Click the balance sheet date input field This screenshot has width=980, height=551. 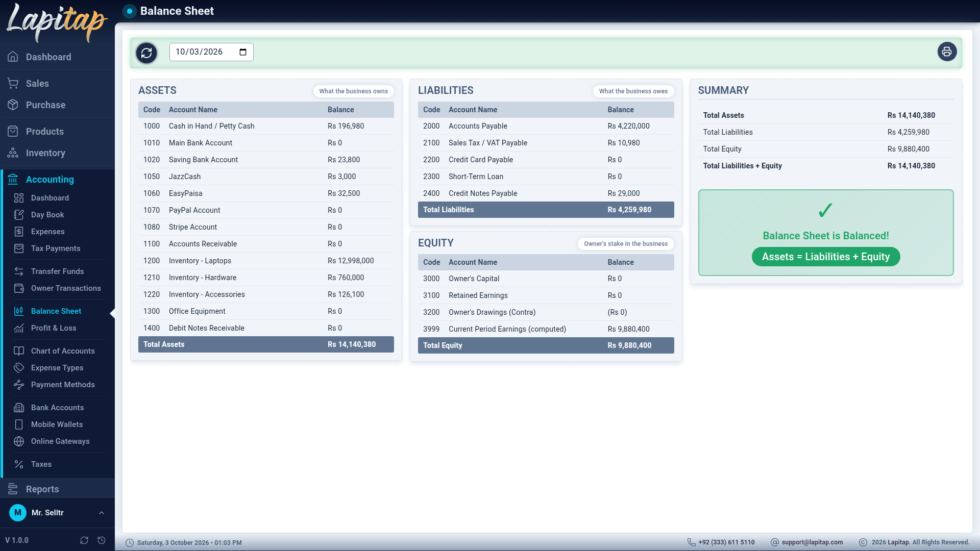(x=211, y=52)
